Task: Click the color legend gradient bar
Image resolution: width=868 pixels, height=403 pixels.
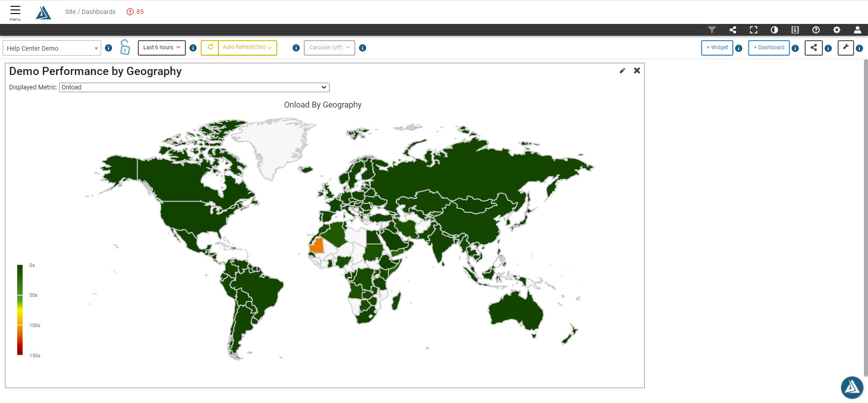Action: coord(20,310)
